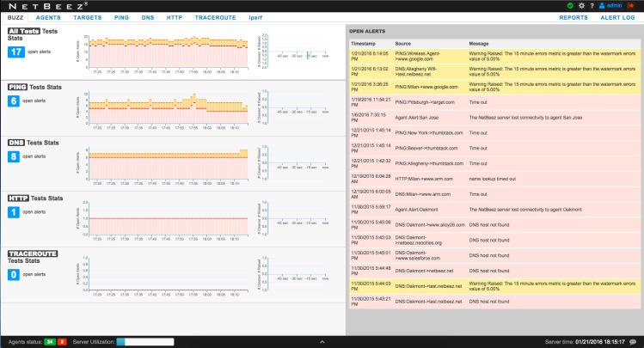Open the TARGETS tab
This screenshot has height=348, width=644.
click(88, 18)
